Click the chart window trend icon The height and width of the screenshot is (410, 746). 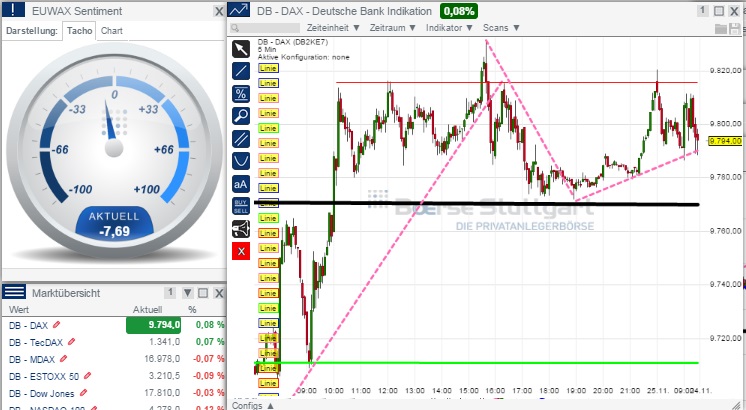click(239, 10)
